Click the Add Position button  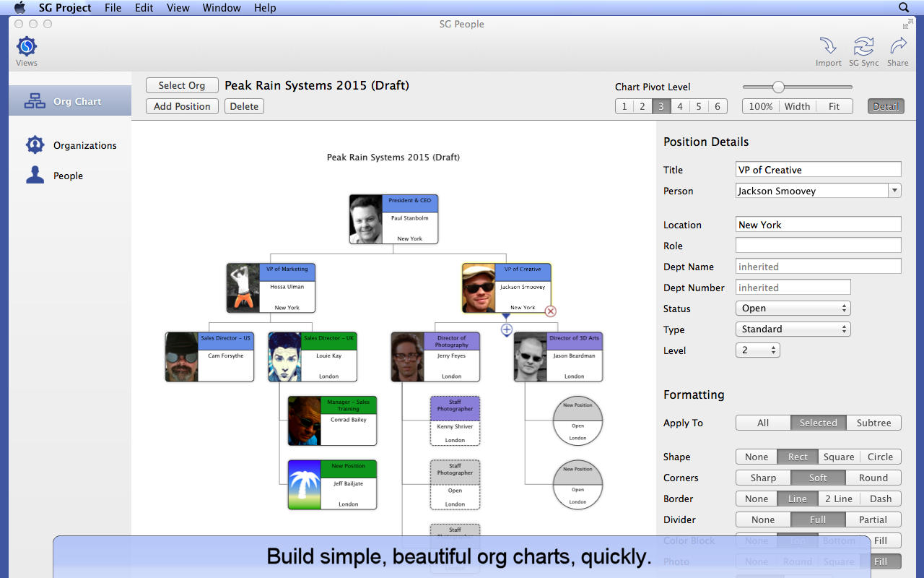(x=182, y=106)
